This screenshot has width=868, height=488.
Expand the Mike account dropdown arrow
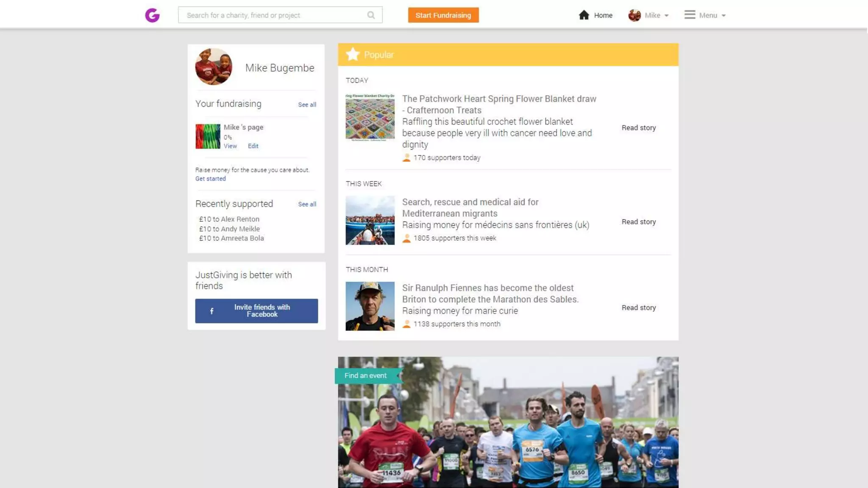pyautogui.click(x=667, y=16)
